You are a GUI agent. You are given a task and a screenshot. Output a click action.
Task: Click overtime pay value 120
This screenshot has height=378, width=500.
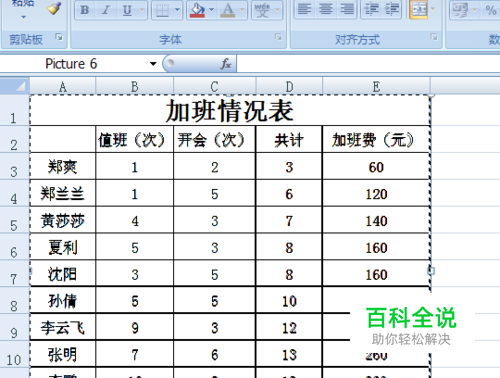point(376,194)
